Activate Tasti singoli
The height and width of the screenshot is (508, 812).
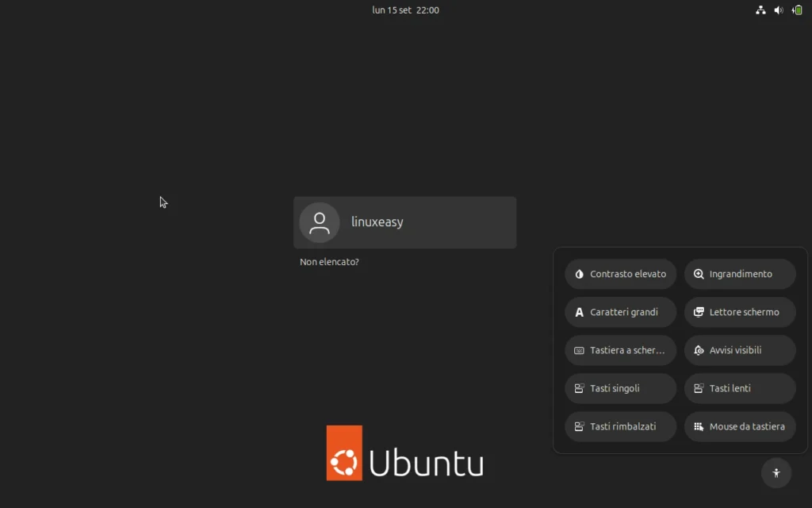pyautogui.click(x=620, y=388)
